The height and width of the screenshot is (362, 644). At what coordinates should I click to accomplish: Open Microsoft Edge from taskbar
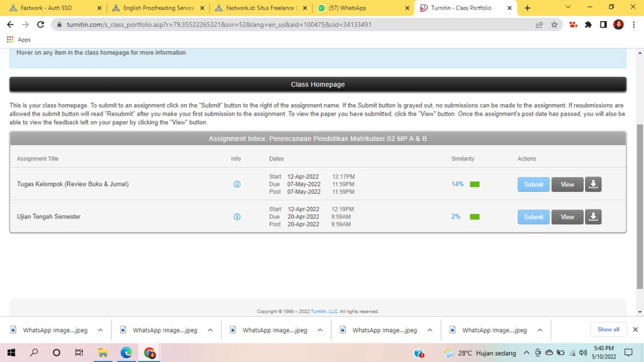pos(126,353)
